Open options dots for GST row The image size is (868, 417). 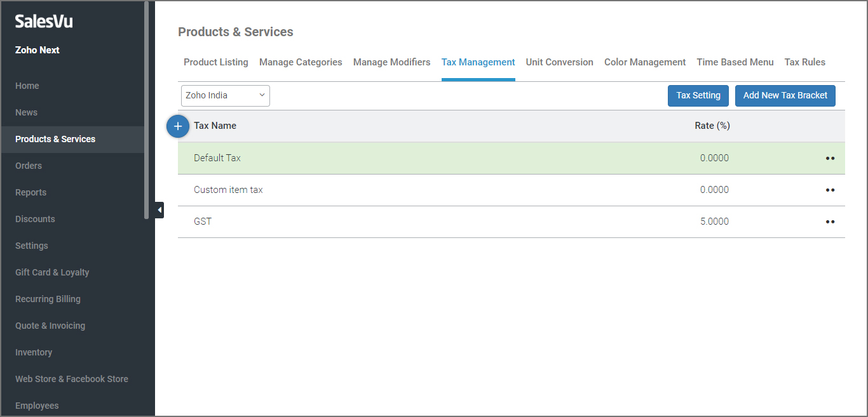tap(830, 222)
